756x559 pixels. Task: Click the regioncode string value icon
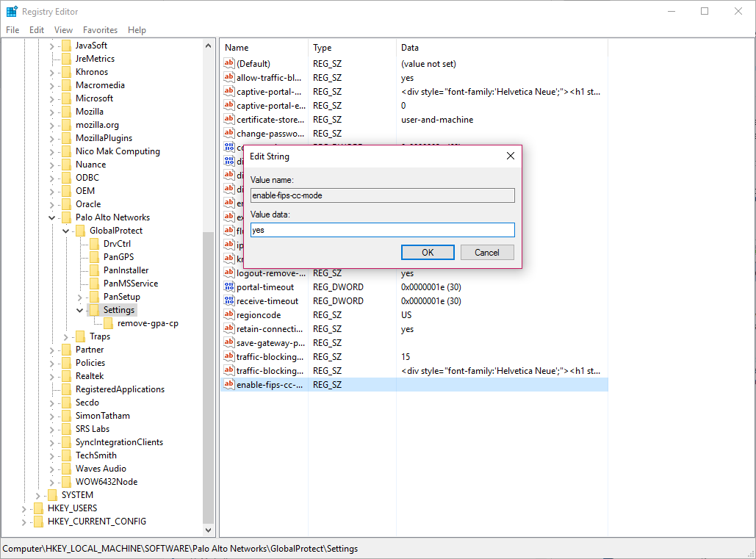pos(228,315)
